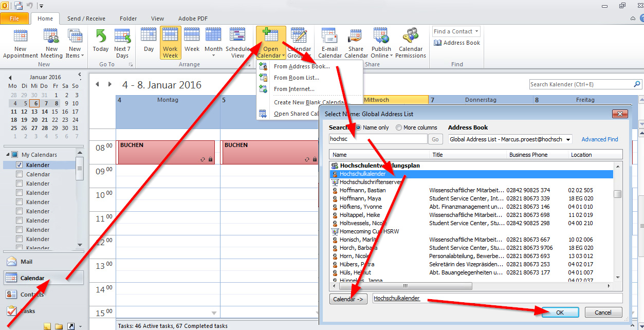Collapse the My Calendars group

(8, 155)
